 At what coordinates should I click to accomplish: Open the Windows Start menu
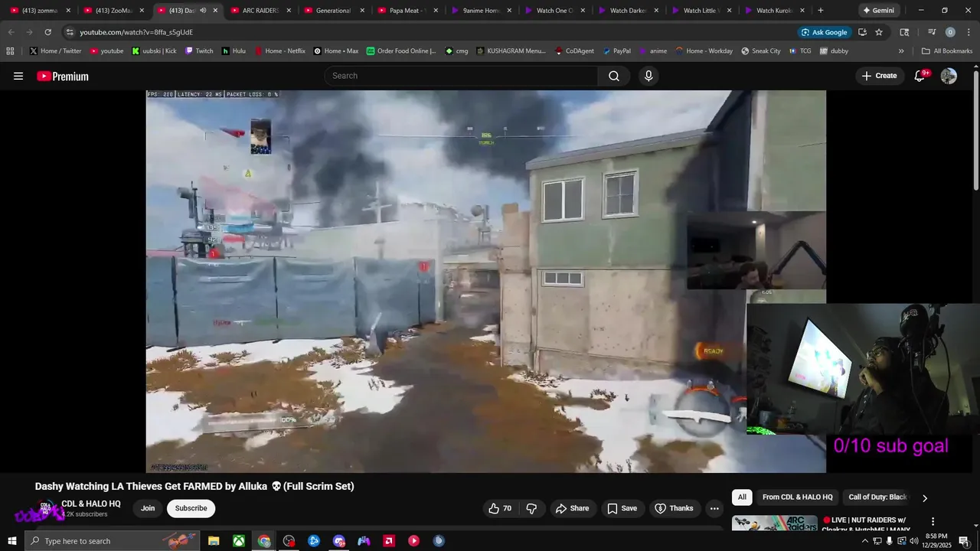pyautogui.click(x=12, y=541)
